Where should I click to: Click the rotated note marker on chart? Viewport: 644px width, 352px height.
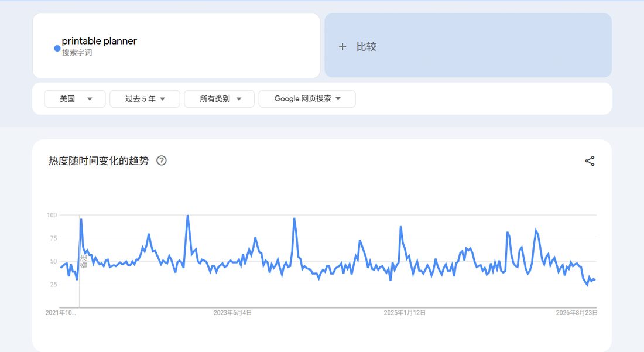point(83,261)
